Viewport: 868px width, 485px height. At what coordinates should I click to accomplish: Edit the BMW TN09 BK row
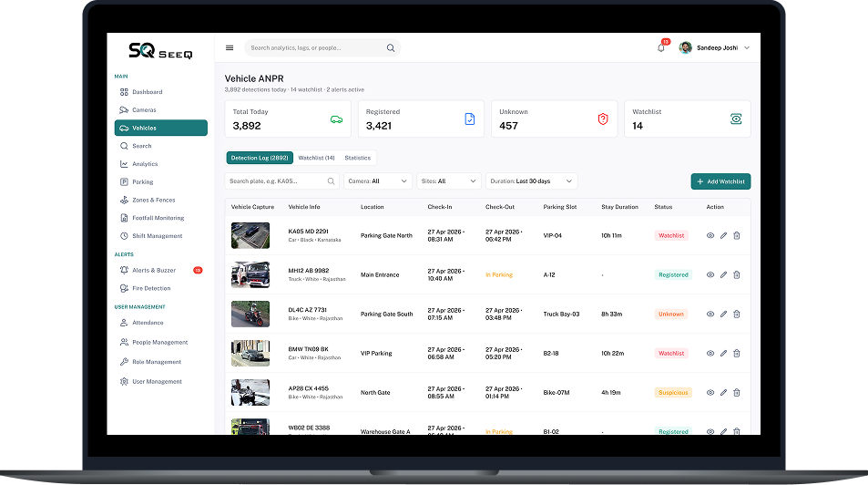pyautogui.click(x=723, y=354)
